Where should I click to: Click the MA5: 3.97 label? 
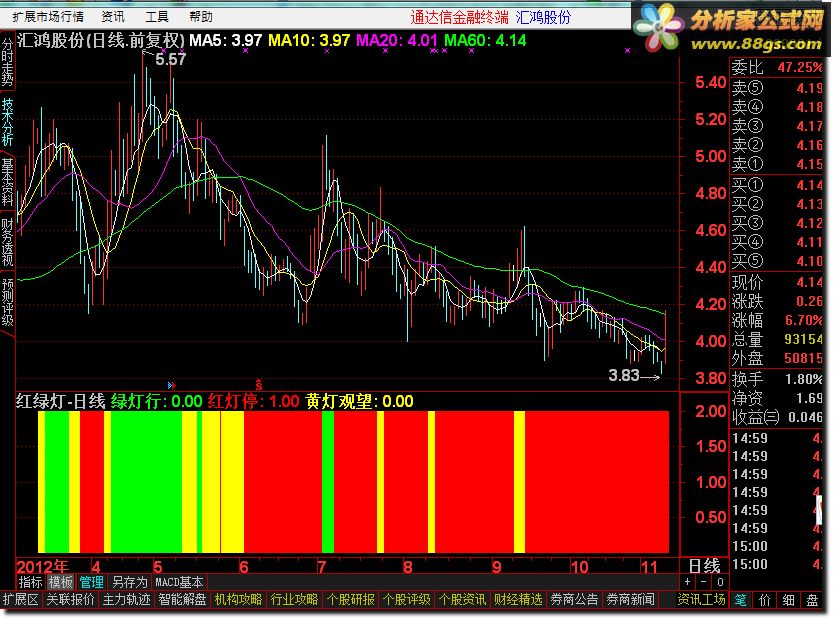225,40
